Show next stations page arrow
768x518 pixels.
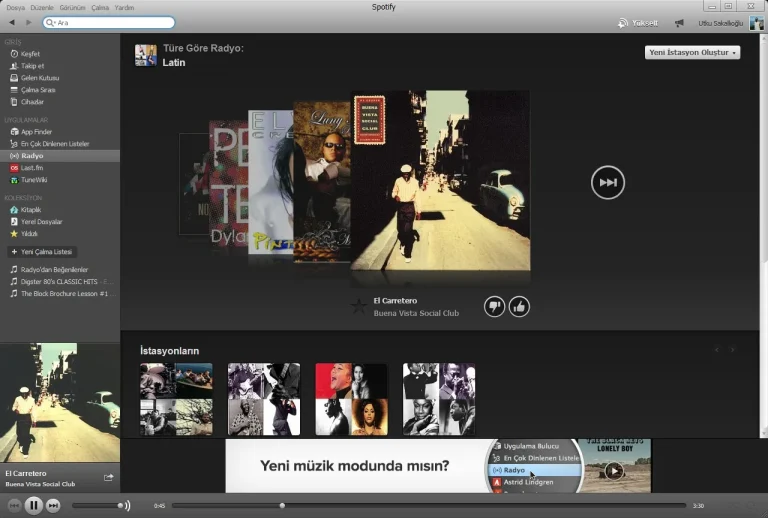tap(732, 350)
